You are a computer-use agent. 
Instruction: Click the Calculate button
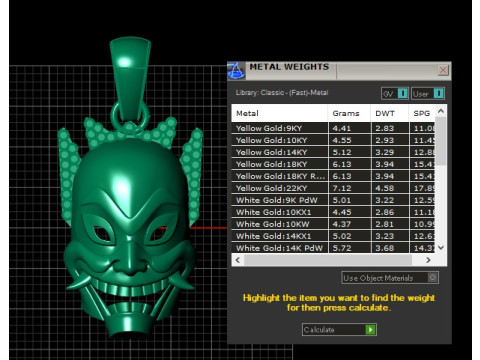339,330
